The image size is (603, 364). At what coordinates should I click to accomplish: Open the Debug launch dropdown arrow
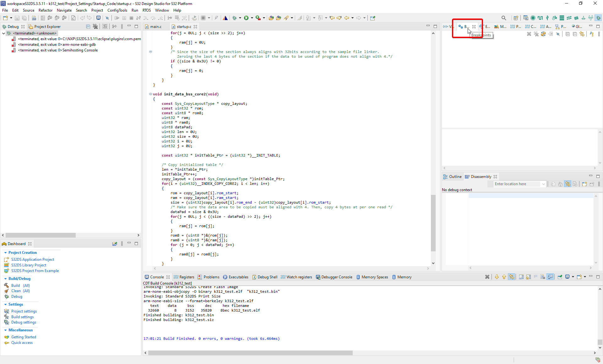tap(240, 18)
